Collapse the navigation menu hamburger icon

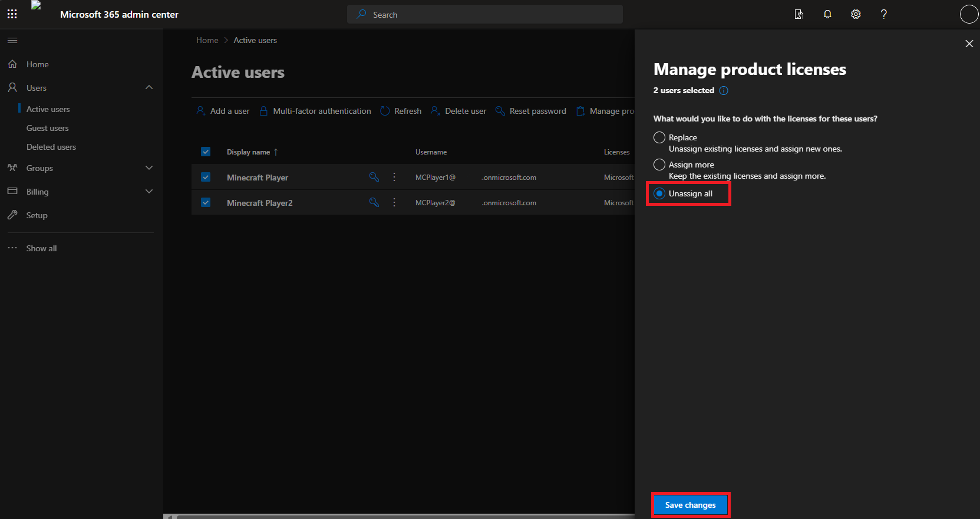coord(12,40)
